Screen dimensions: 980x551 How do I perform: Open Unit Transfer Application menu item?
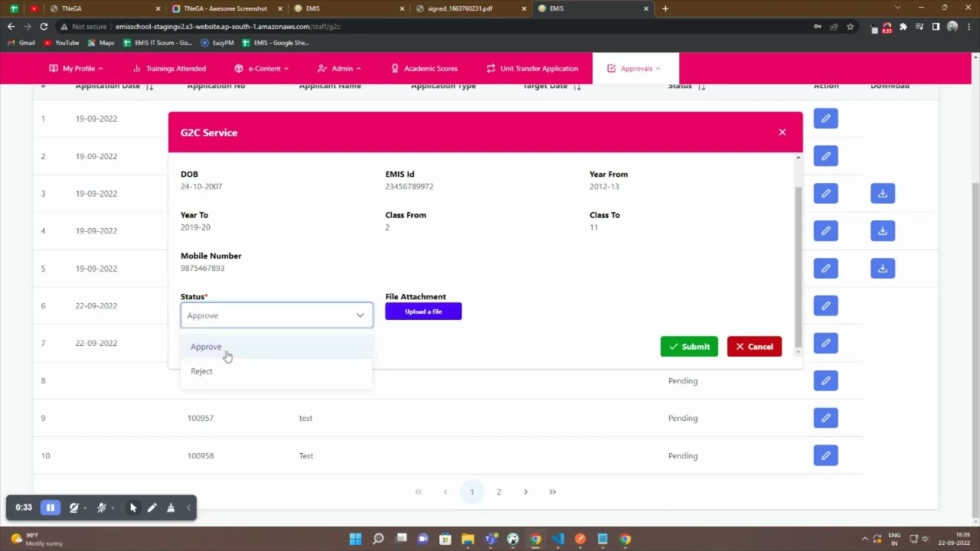point(532,68)
